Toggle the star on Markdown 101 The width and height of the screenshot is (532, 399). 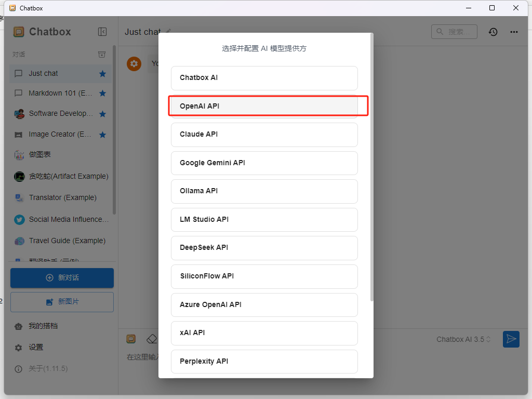point(102,94)
